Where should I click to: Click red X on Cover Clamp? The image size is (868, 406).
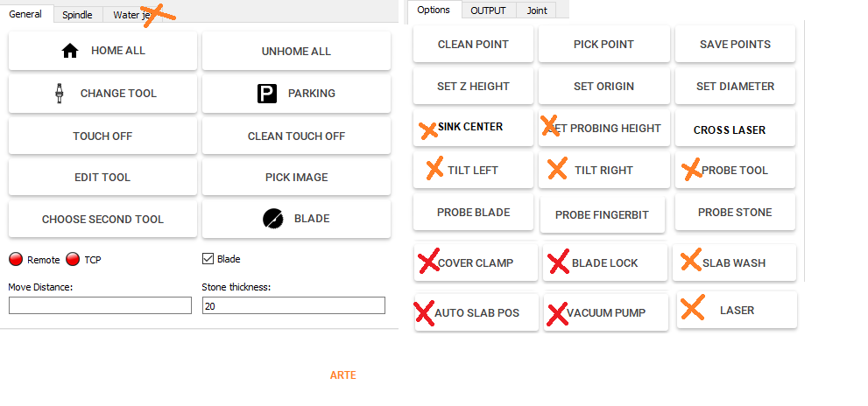[428, 262]
